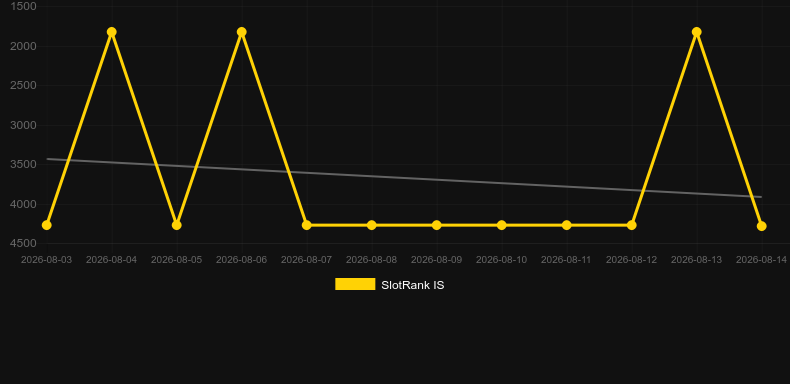Click the 2026-08-11 axis label
Viewport: 790px width, 384px height.
[566, 260]
